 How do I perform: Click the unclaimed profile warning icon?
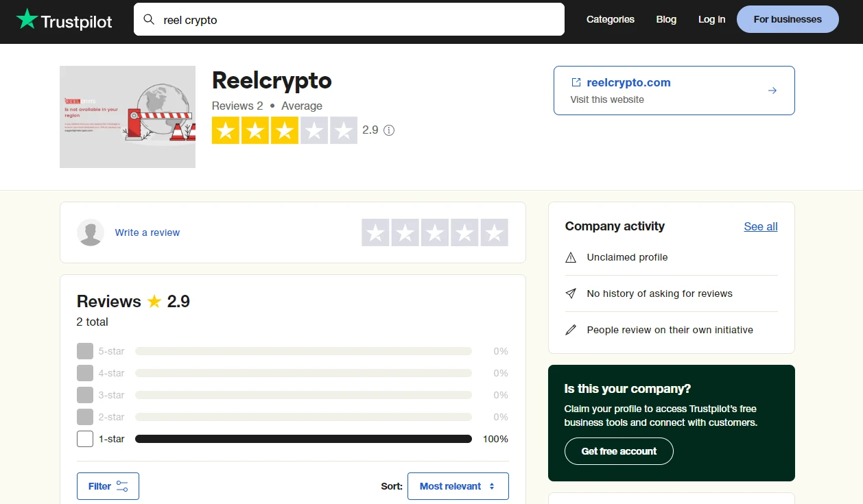[571, 257]
